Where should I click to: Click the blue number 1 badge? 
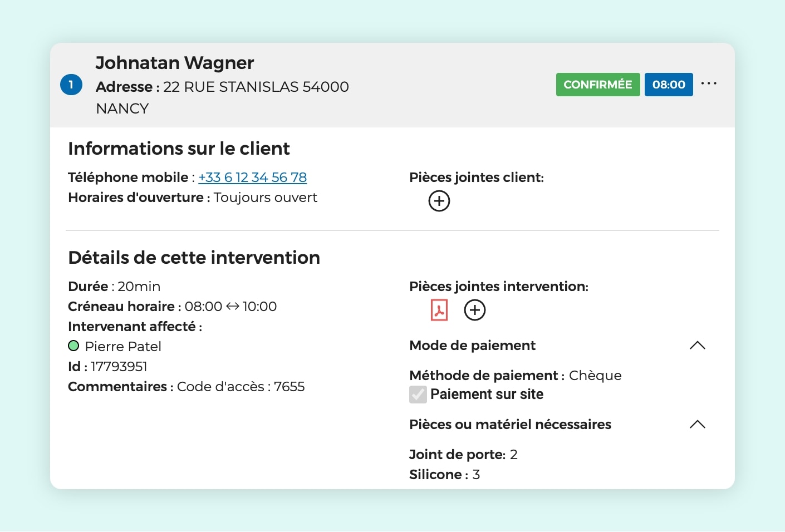(71, 85)
